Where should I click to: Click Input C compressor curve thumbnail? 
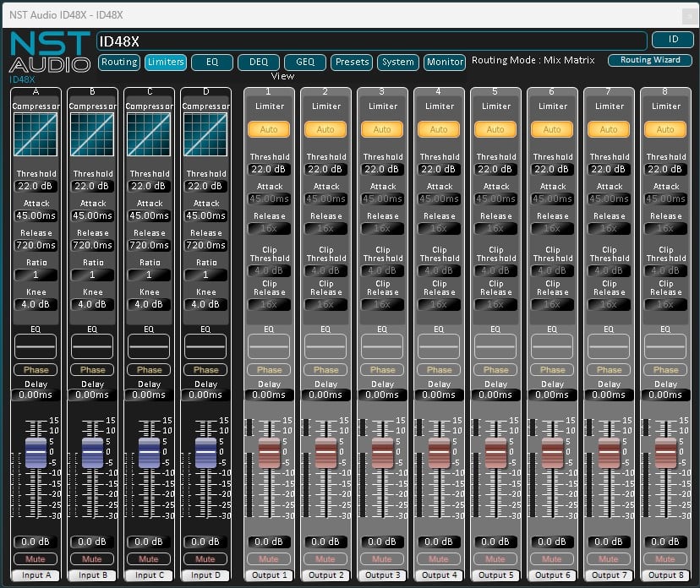pyautogui.click(x=149, y=135)
